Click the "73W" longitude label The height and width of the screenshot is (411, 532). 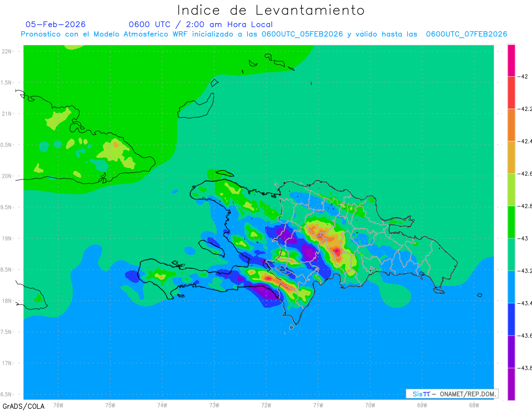pos(214,405)
